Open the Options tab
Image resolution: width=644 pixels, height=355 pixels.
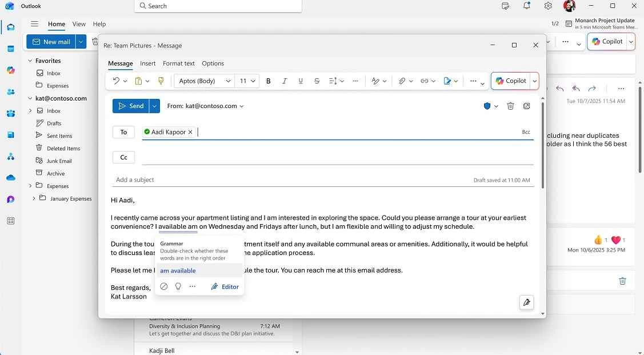point(213,63)
